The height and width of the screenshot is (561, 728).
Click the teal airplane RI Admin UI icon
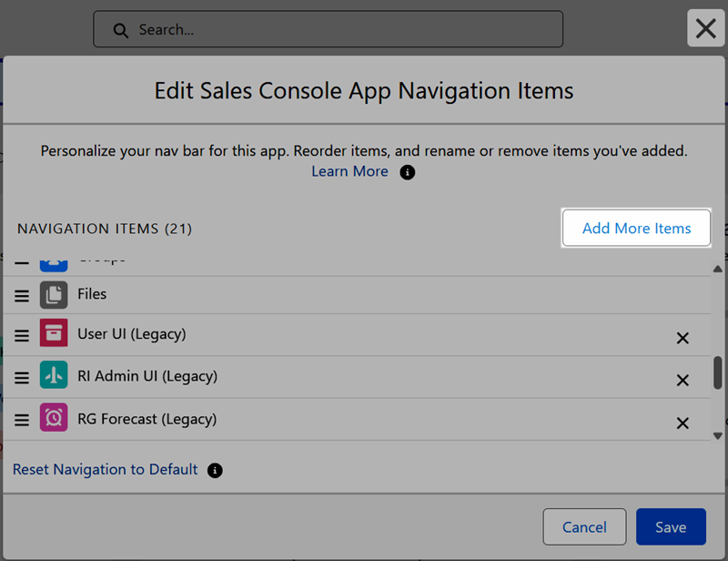coord(54,374)
